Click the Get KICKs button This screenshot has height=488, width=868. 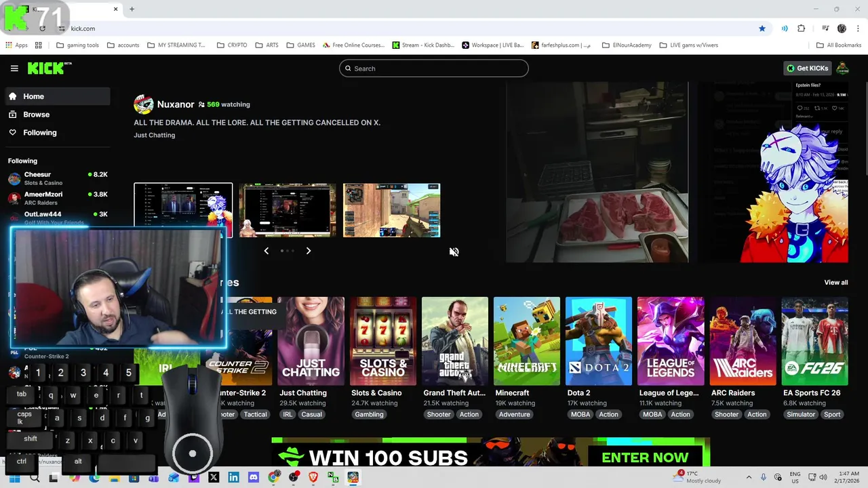pyautogui.click(x=807, y=68)
